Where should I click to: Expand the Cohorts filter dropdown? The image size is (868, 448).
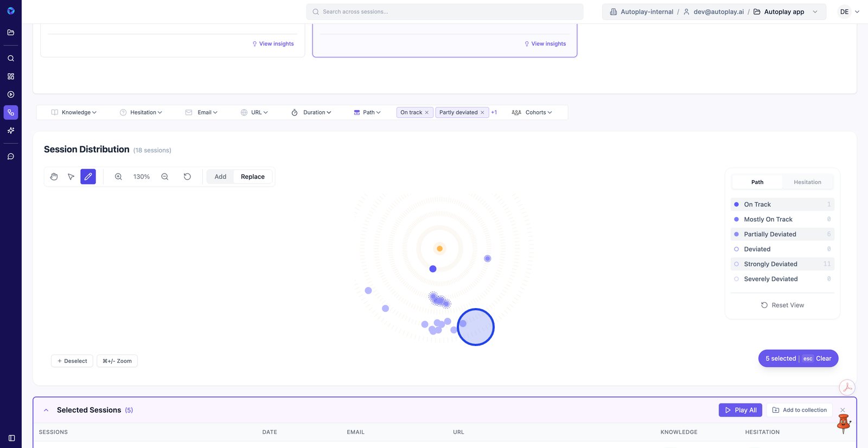532,112
